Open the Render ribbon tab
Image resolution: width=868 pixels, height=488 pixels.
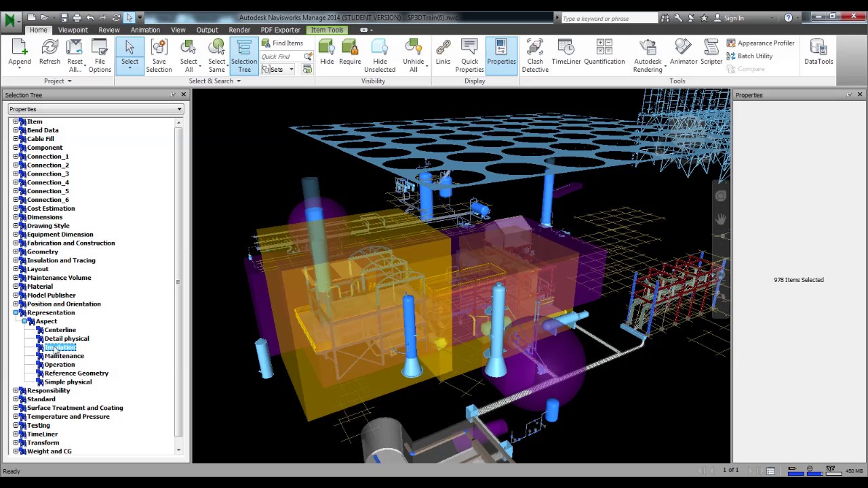pos(239,30)
